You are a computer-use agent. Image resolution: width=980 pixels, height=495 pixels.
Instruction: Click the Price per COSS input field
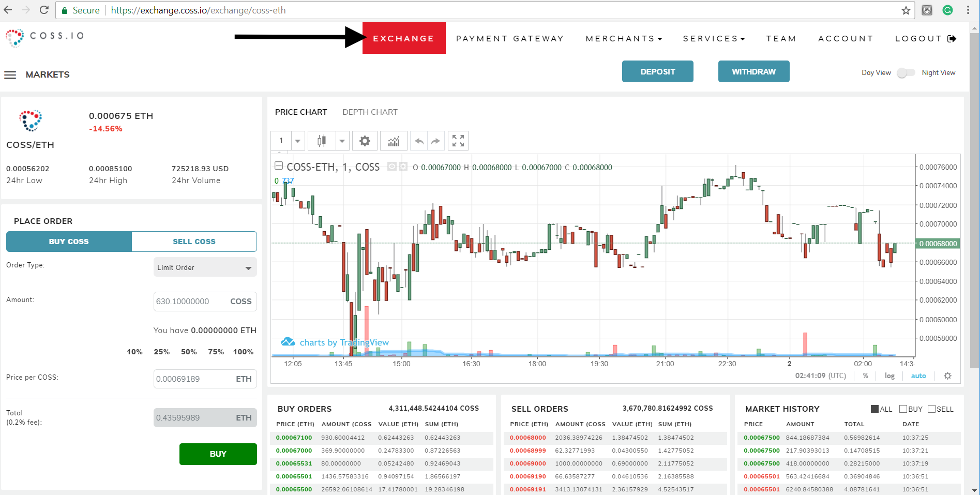[x=205, y=379]
